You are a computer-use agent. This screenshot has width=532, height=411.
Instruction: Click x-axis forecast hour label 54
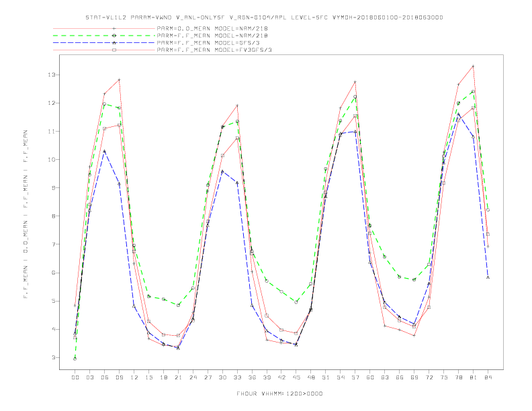tap(341, 377)
